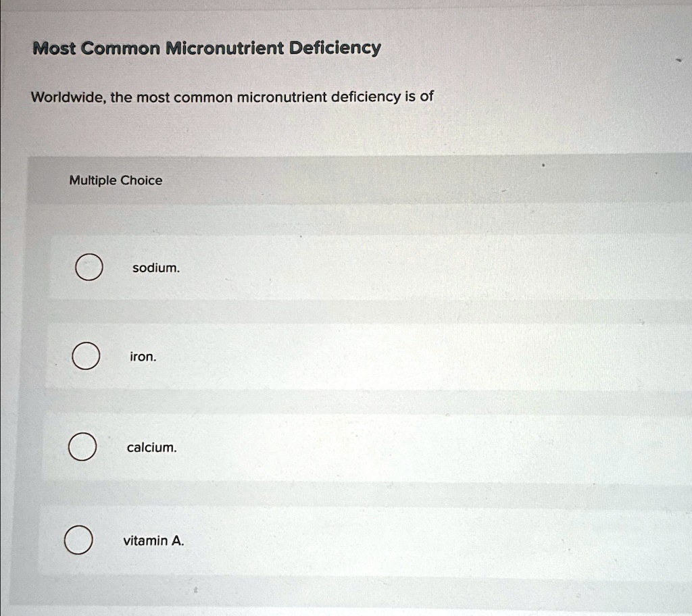Viewport: 692px width, 616px height.
Task: Click the Multiple Choice section header
Action: [x=116, y=180]
